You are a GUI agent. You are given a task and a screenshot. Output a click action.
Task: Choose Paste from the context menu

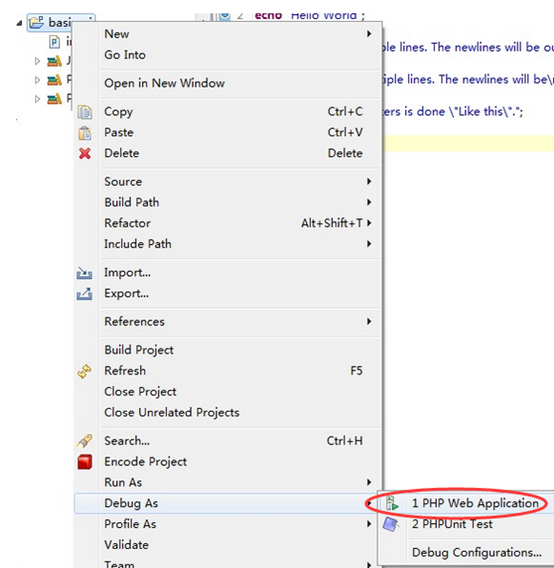point(228,133)
